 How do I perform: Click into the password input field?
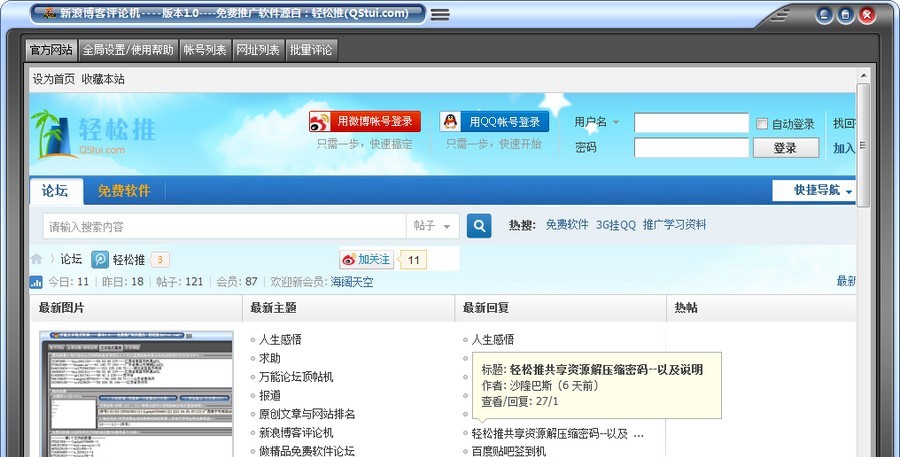pyautogui.click(x=691, y=148)
